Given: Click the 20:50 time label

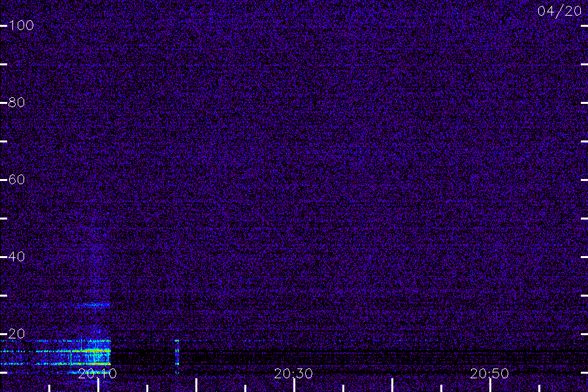Looking at the screenshot, I should click(489, 374).
